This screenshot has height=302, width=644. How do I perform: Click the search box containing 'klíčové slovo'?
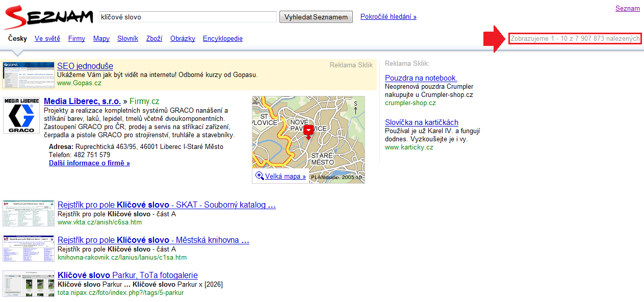tap(188, 17)
